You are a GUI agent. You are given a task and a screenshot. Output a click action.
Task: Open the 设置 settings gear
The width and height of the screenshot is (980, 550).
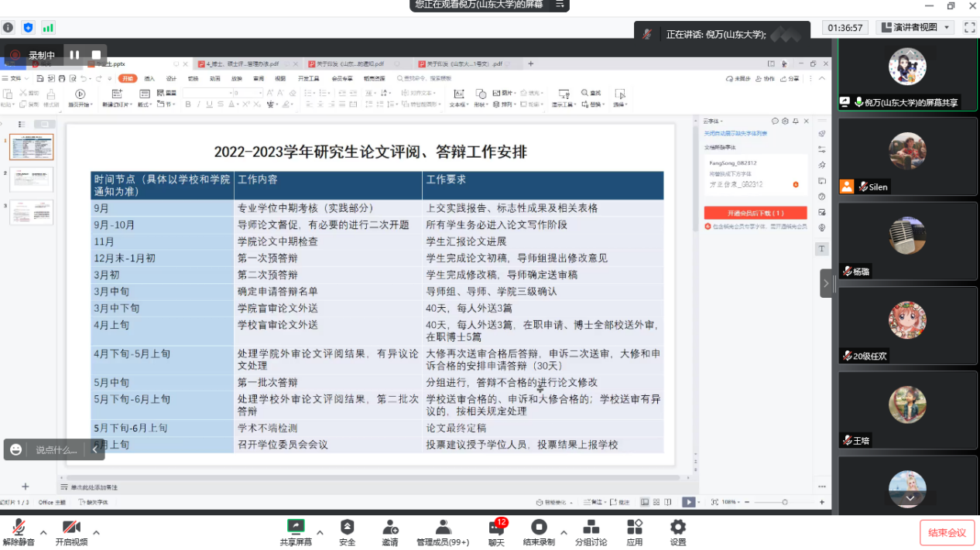678,528
